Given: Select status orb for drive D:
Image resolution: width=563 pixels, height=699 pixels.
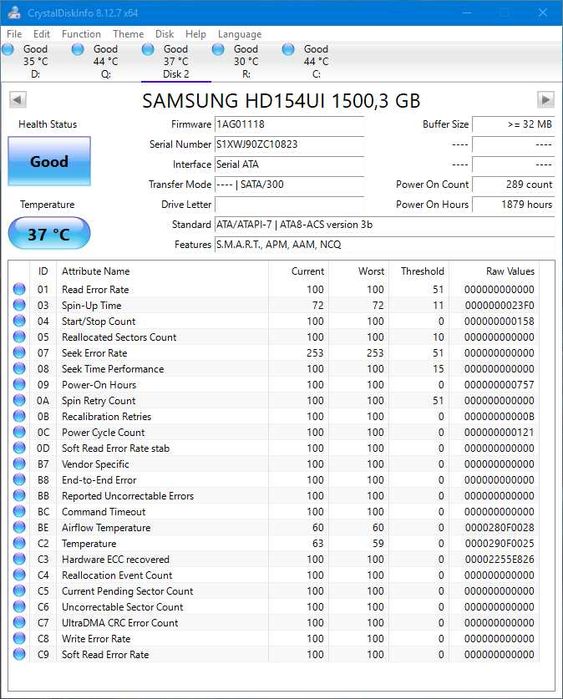Looking at the screenshot, I should [8, 49].
